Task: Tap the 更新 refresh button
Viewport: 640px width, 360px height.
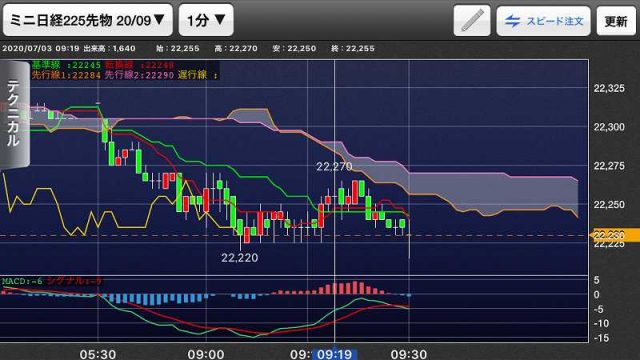Action: (616, 21)
